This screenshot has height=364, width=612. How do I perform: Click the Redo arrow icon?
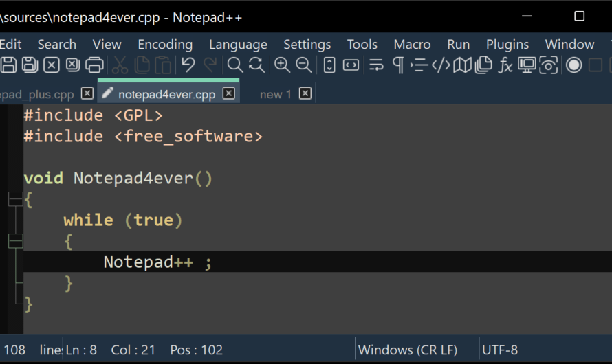click(210, 65)
